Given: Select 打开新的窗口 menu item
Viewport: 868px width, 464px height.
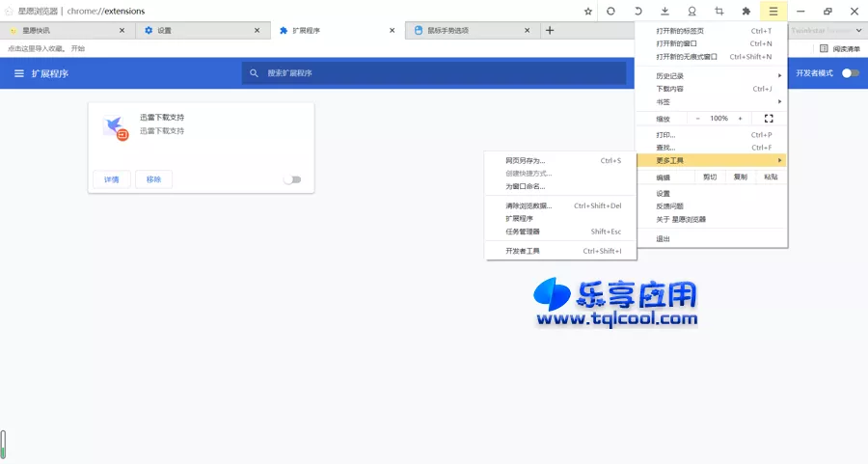Looking at the screenshot, I should (712, 43).
